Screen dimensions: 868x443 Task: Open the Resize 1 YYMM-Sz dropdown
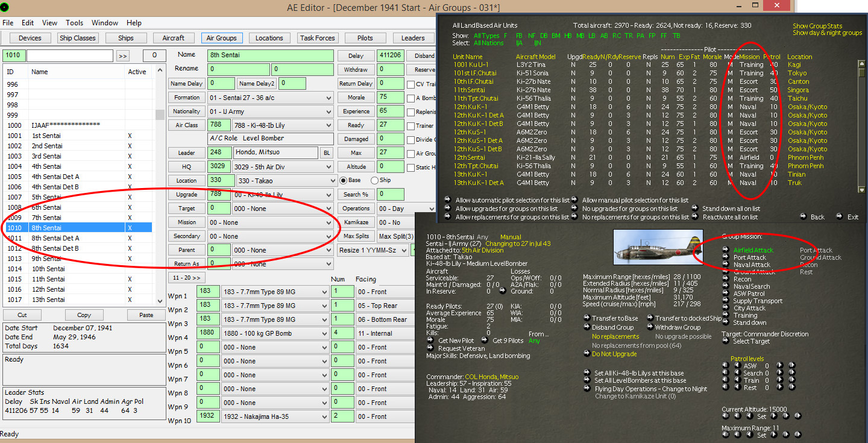tap(373, 250)
